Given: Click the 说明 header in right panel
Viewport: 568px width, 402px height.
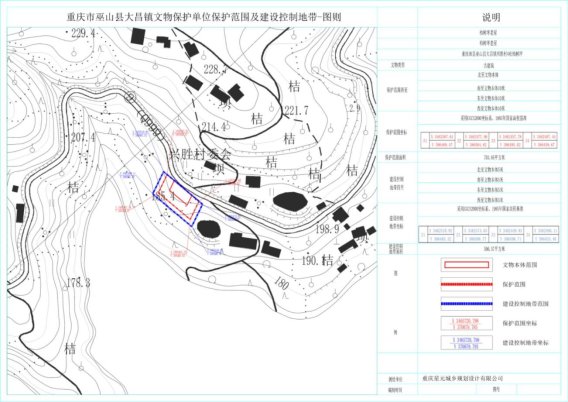Looking at the screenshot, I should pos(491,17).
